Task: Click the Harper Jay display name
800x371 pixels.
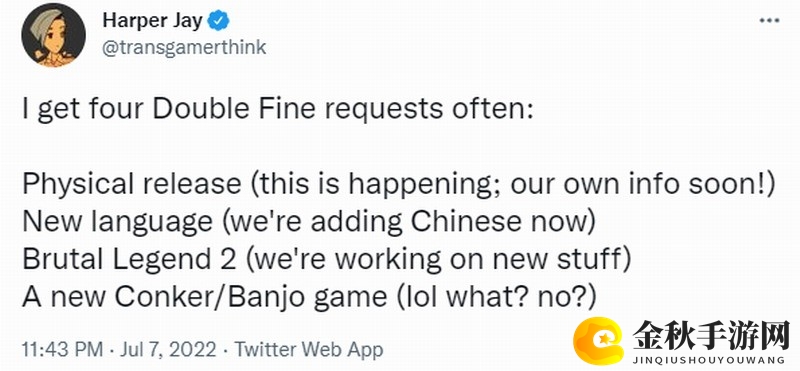Action: [153, 20]
